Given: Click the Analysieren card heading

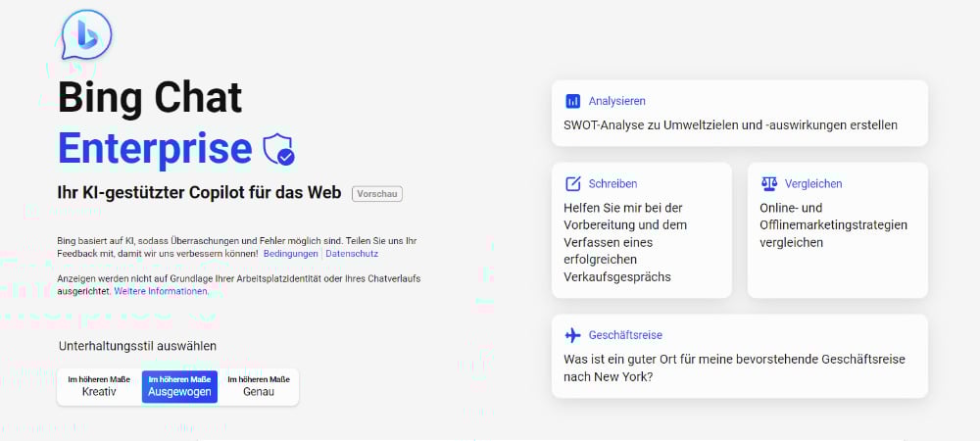Looking at the screenshot, I should tap(616, 101).
